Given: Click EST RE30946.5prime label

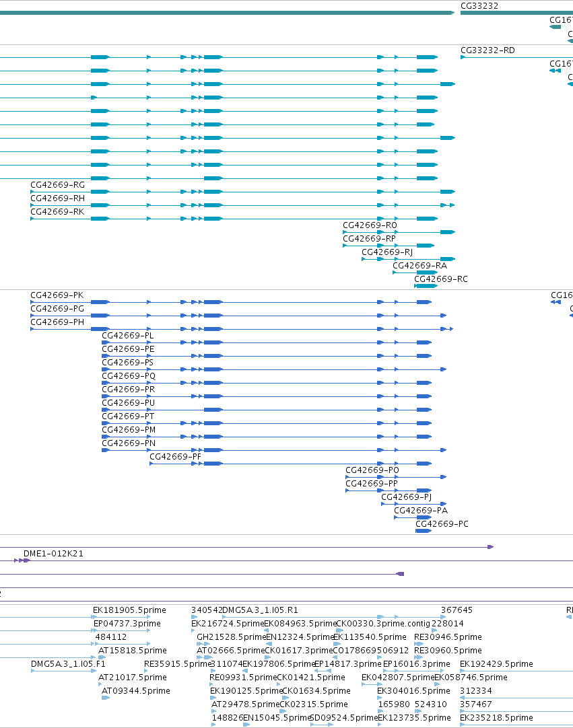Looking at the screenshot, I should pos(448,637).
